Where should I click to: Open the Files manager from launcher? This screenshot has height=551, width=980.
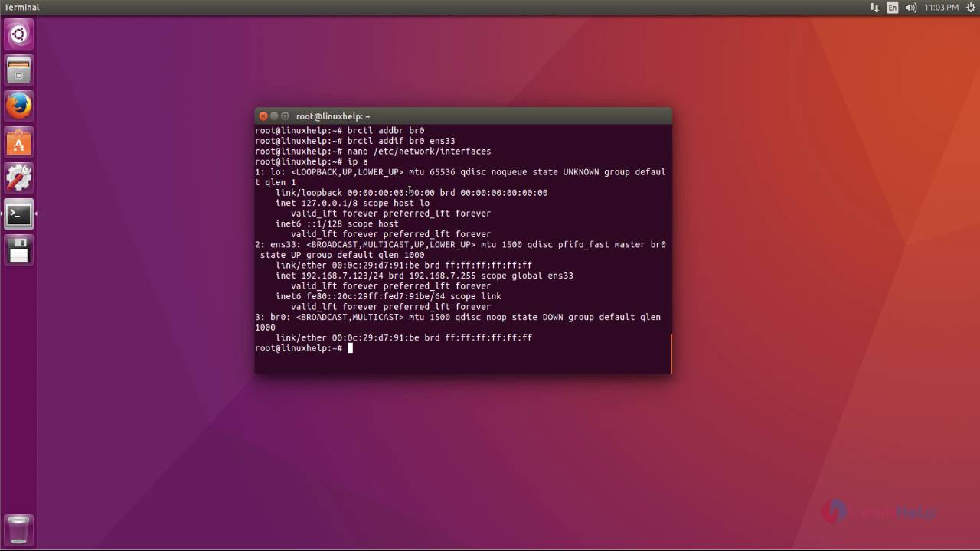(x=18, y=70)
